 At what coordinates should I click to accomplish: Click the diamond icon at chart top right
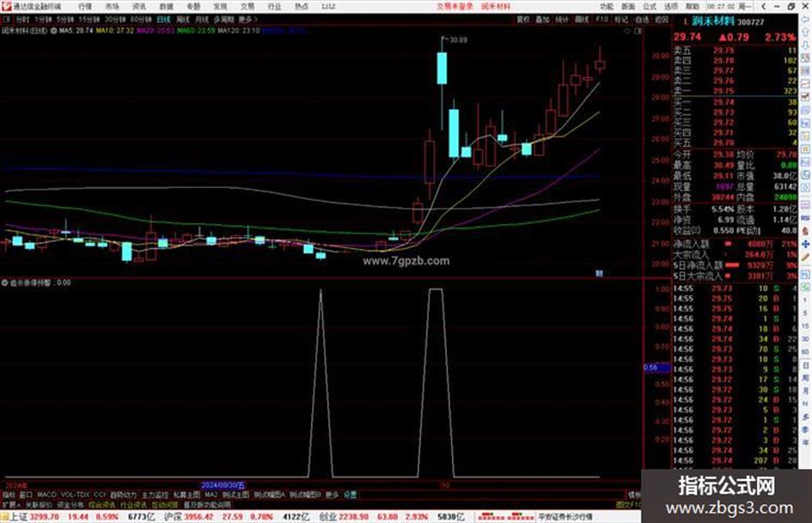[627, 31]
